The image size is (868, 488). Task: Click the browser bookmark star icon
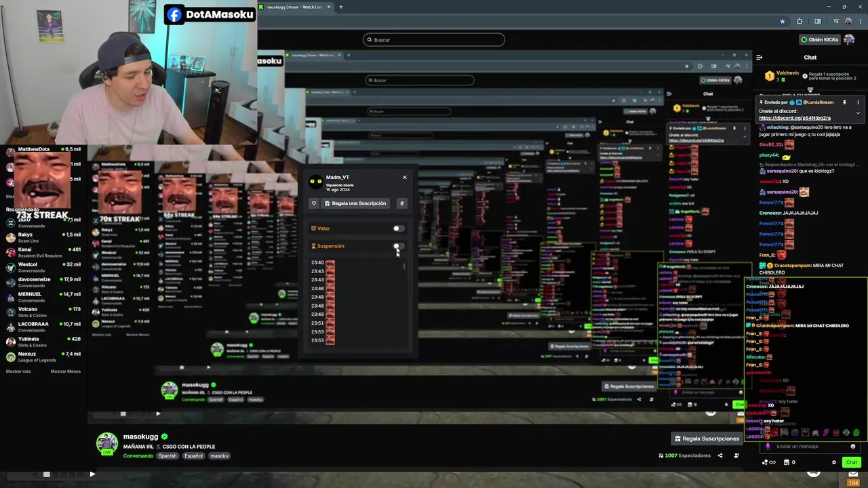(x=782, y=21)
